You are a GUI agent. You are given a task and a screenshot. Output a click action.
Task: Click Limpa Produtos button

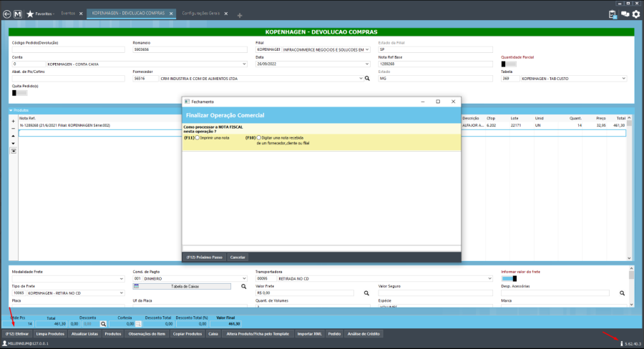click(x=50, y=334)
